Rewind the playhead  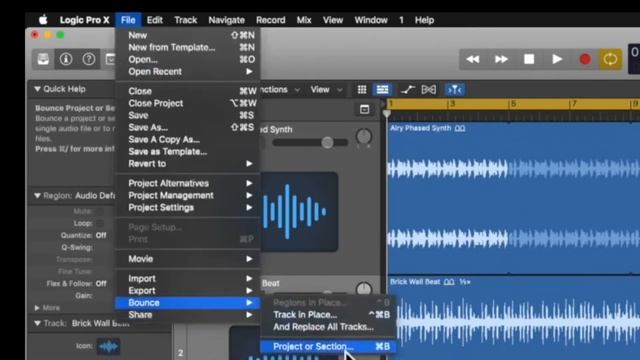[473, 60]
